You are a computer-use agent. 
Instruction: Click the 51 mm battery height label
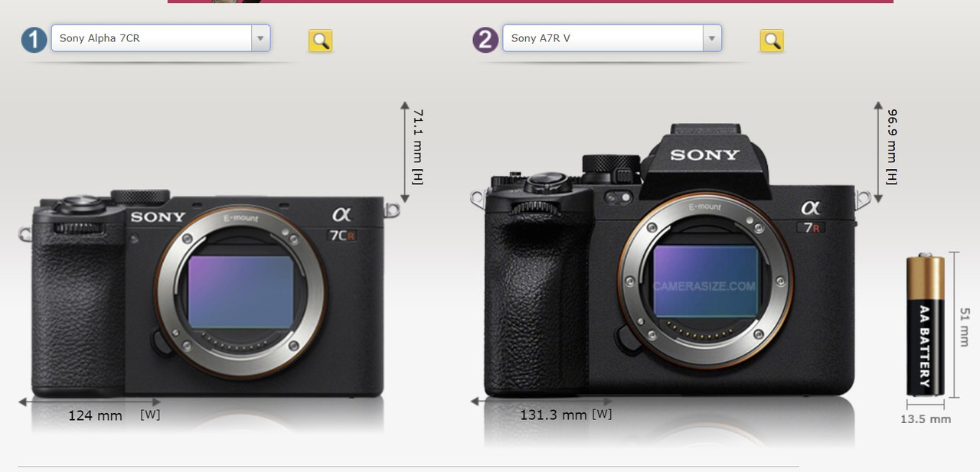[964, 326]
